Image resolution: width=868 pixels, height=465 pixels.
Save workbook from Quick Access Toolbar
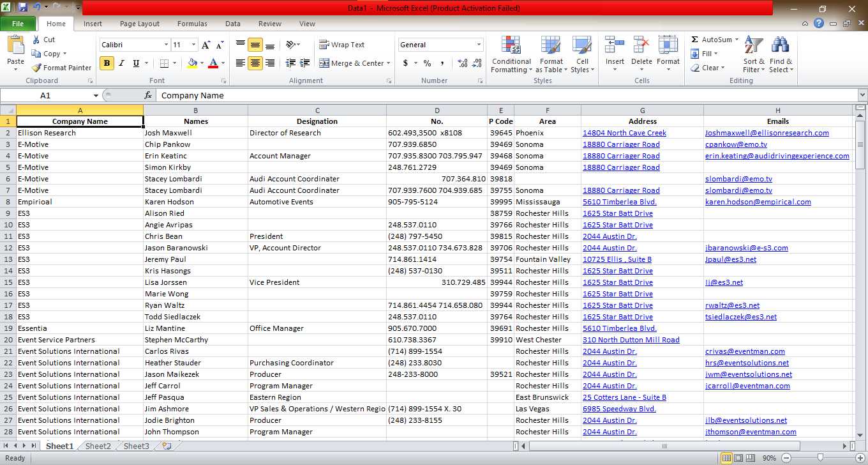[23, 8]
